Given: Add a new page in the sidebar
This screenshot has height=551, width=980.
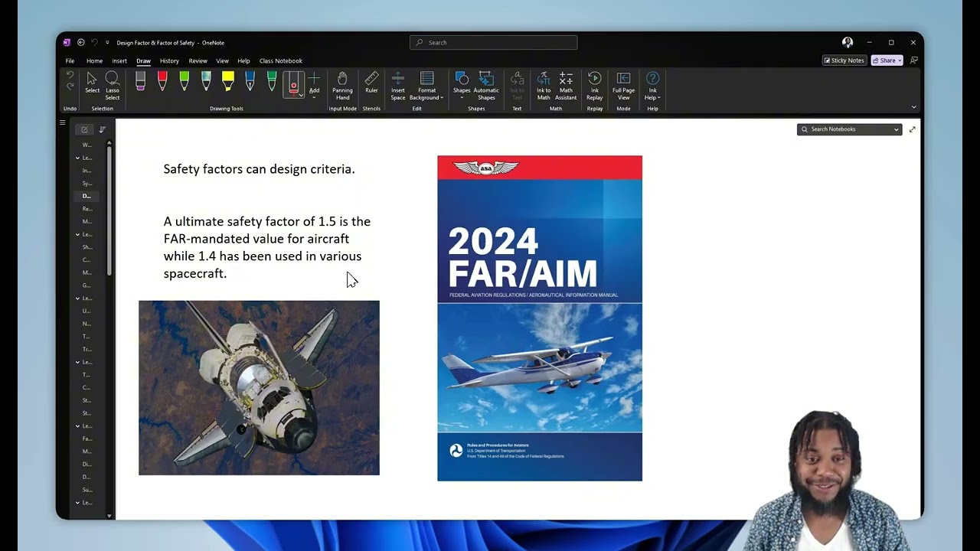Looking at the screenshot, I should pyautogui.click(x=84, y=129).
